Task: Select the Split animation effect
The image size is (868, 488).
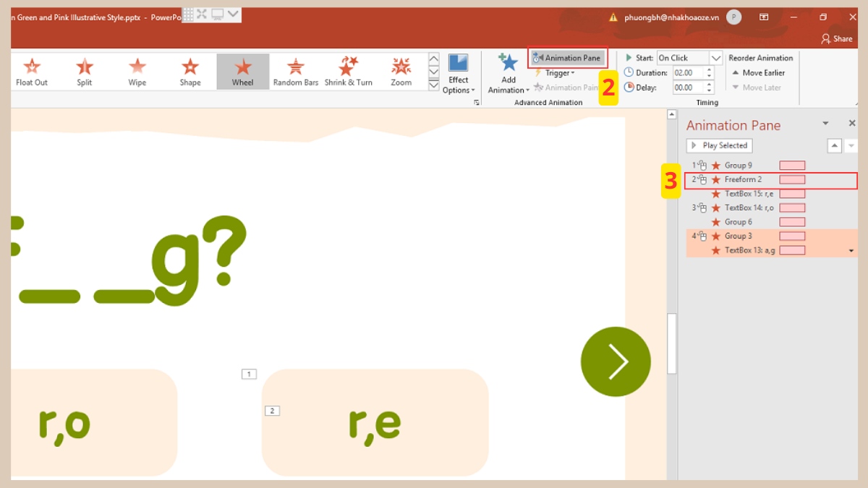Action: [x=84, y=71]
